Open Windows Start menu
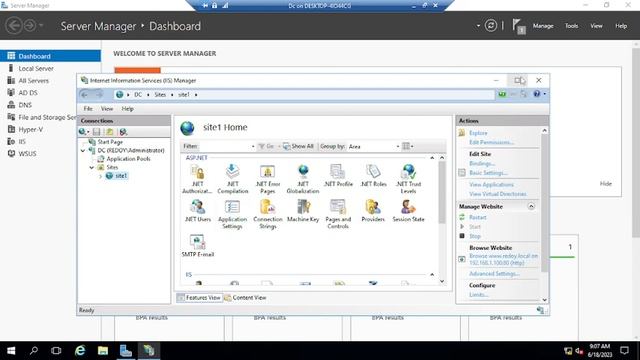 click(x=11, y=351)
